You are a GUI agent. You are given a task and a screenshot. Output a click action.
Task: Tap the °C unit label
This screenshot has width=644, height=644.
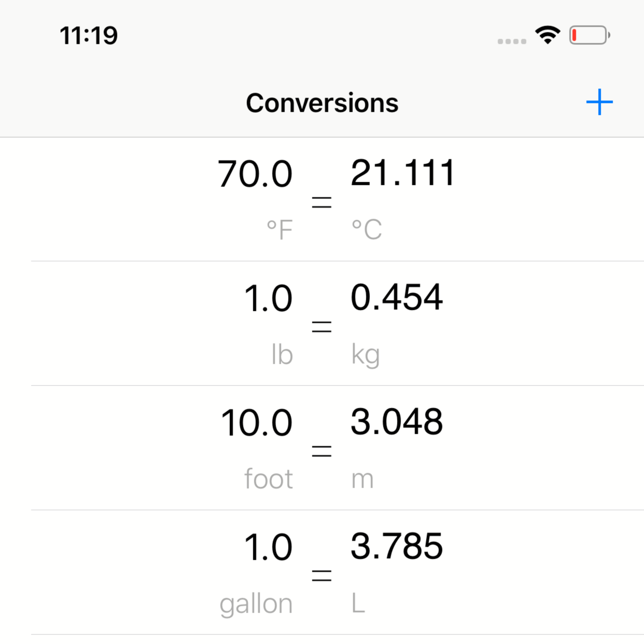pyautogui.click(x=367, y=230)
